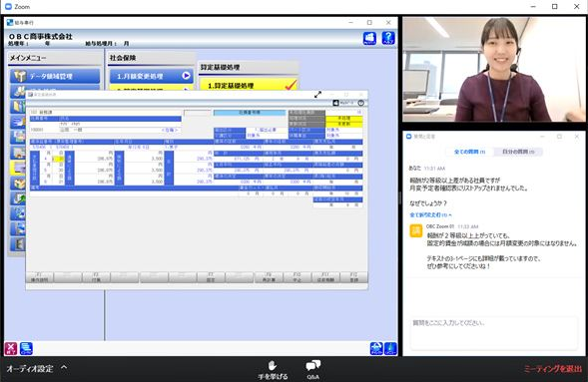Viewport: 588px width, 382px height.
Task: Click the question input field 質問をここに入力
Action: click(494, 333)
